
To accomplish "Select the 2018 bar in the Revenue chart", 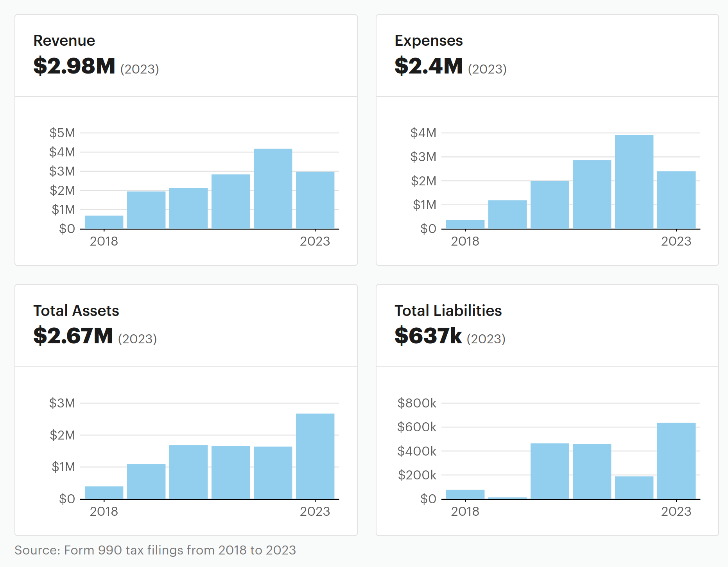I will point(104,222).
